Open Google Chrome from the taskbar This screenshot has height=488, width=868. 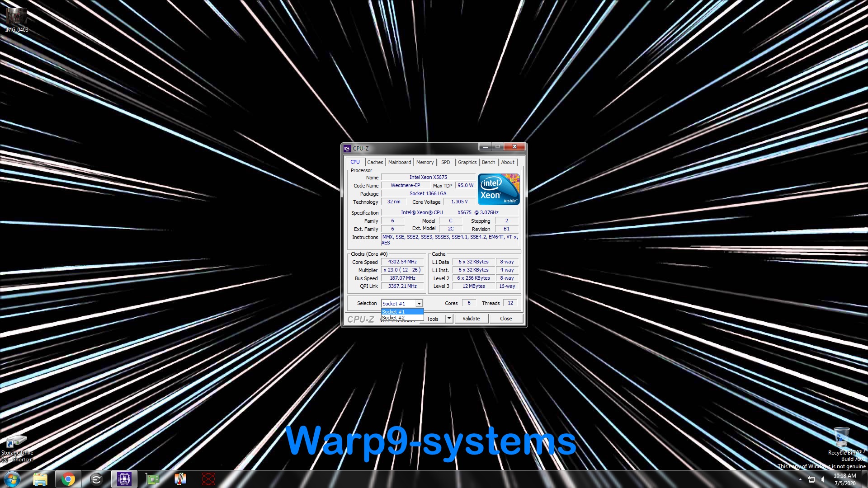(68, 479)
